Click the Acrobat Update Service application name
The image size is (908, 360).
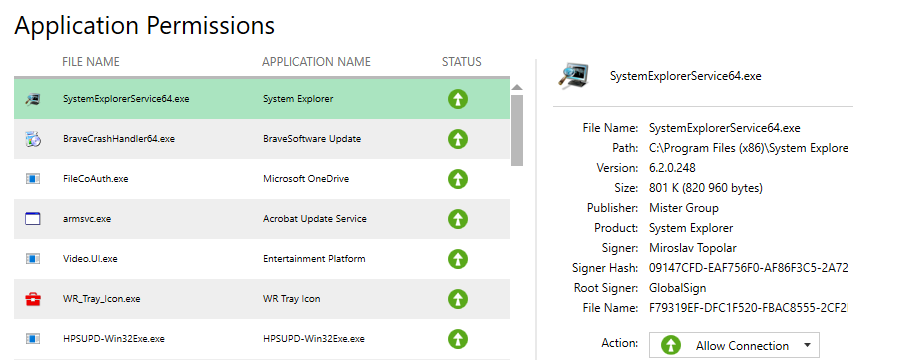point(315,219)
